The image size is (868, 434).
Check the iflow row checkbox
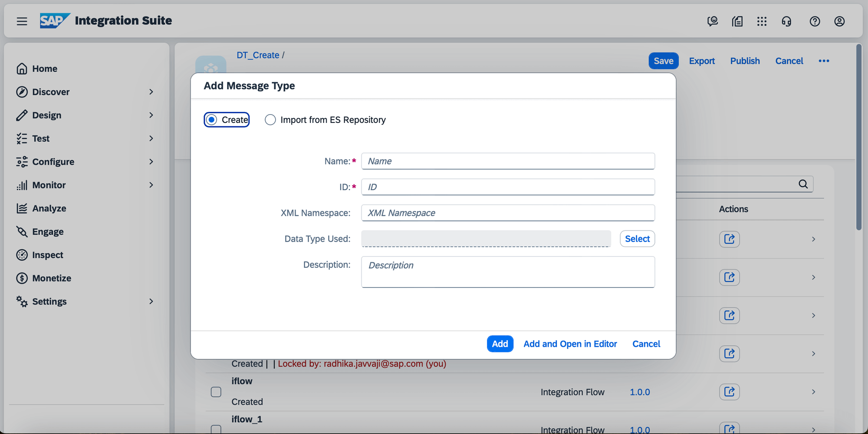[x=216, y=392]
